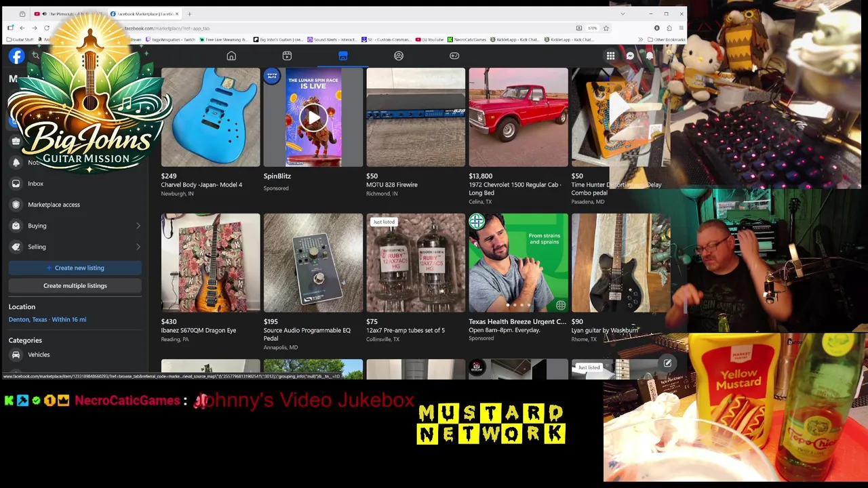Image resolution: width=868 pixels, height=488 pixels.
Task: Open Big John's Guitars bookmark
Action: coord(278,40)
